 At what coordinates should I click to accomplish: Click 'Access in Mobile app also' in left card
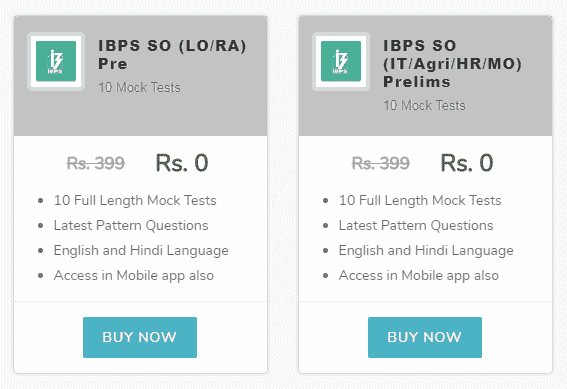[134, 275]
